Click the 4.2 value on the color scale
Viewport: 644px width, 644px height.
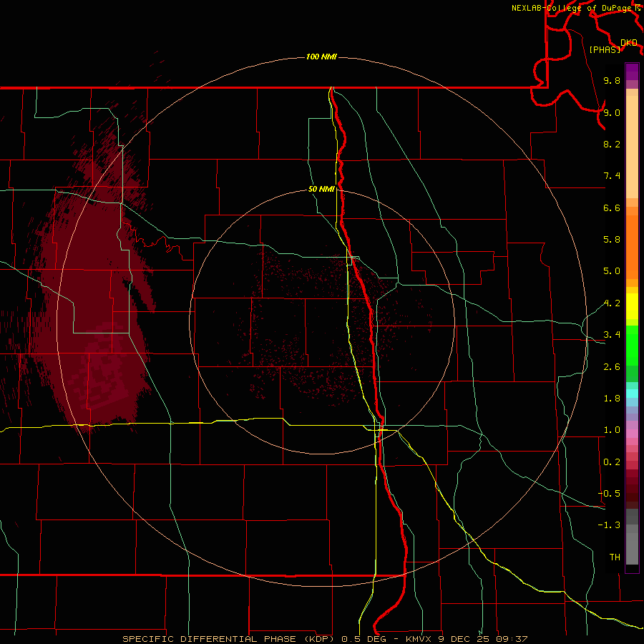(x=612, y=303)
